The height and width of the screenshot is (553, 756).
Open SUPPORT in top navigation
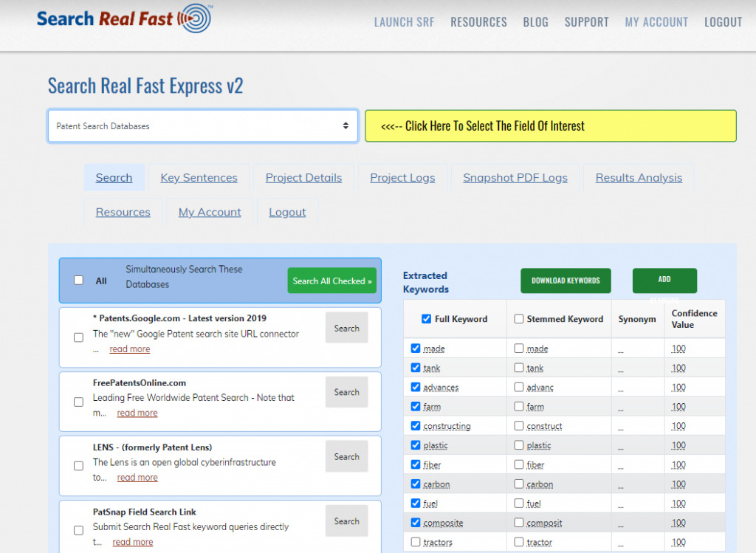point(587,22)
